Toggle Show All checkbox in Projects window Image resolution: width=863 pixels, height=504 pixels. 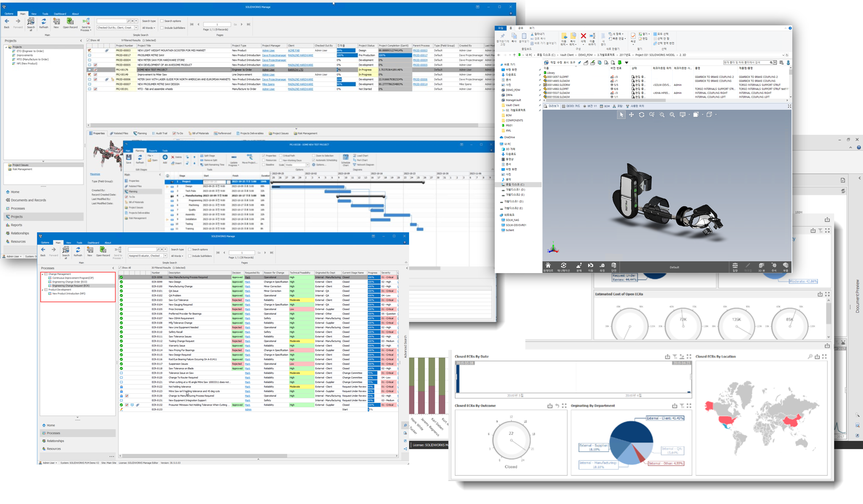88,40
